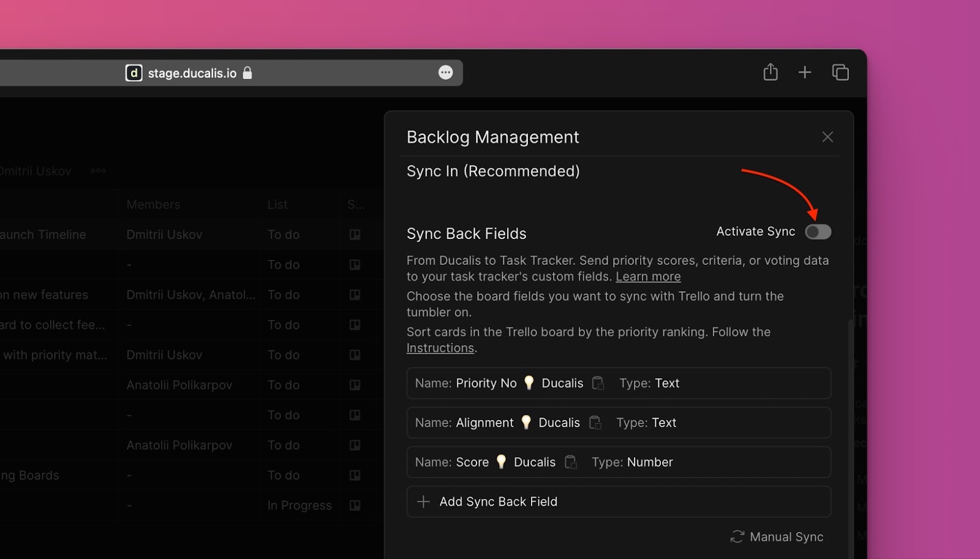Click the Members column header
Viewport: 980px width, 559px height.
click(153, 205)
